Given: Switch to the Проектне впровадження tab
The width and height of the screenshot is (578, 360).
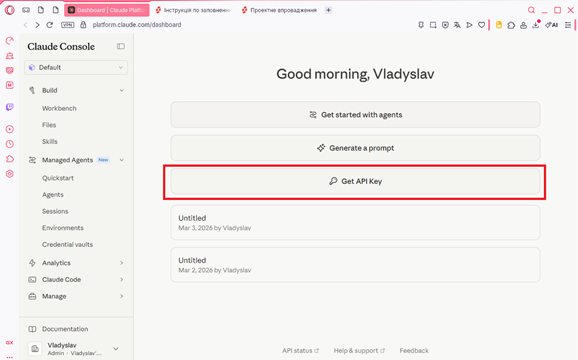Looking at the screenshot, I should (x=279, y=10).
